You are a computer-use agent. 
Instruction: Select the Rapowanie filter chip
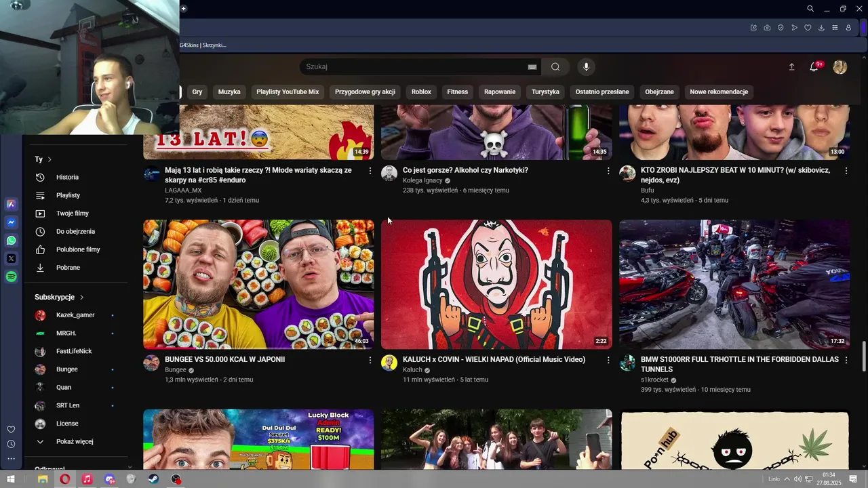click(x=500, y=91)
